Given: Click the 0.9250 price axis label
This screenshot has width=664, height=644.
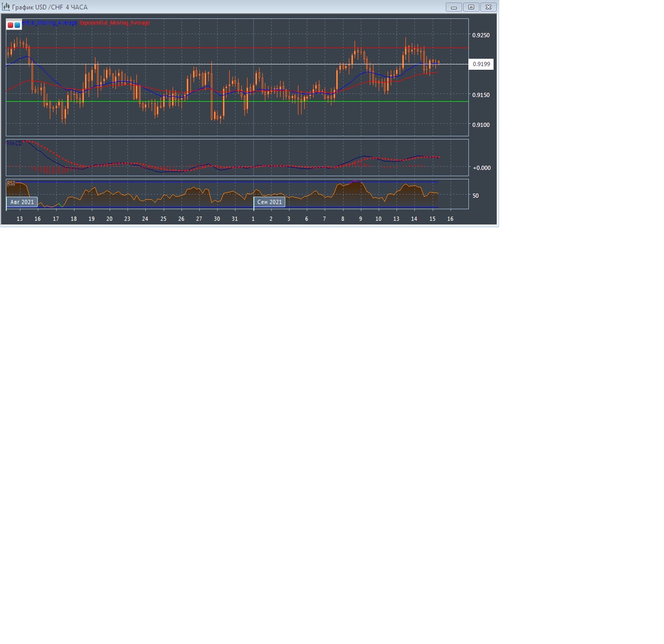Looking at the screenshot, I should pyautogui.click(x=481, y=35).
